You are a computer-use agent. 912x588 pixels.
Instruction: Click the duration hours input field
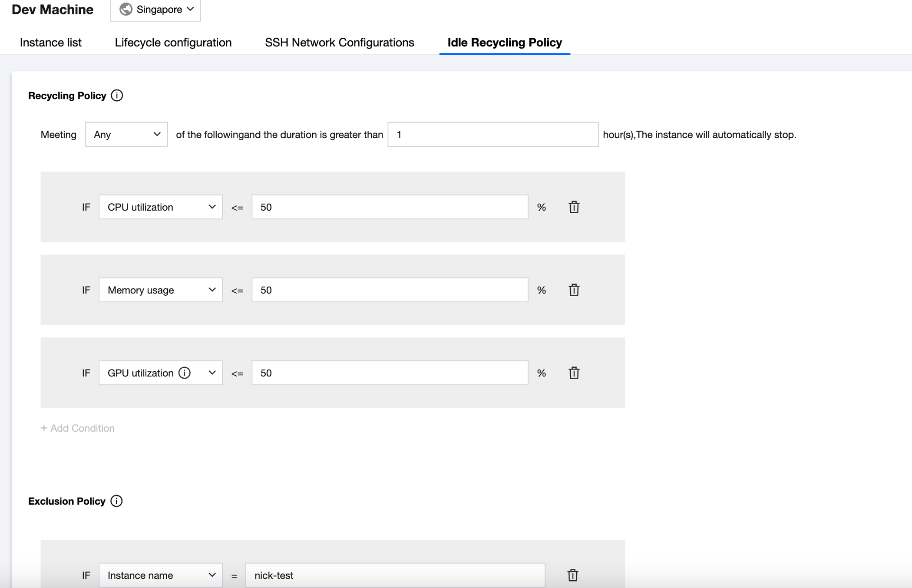click(x=492, y=135)
